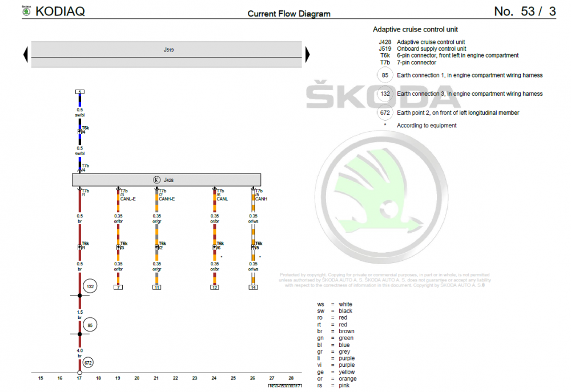Viewport: 571px width, 392px height.
Task: Click the J428 control unit box
Action: coord(166,180)
